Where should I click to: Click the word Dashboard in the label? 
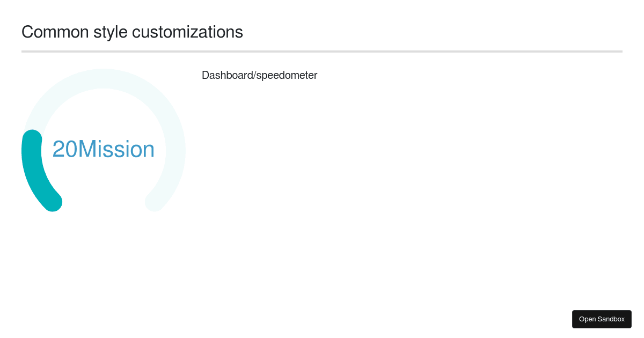227,75
